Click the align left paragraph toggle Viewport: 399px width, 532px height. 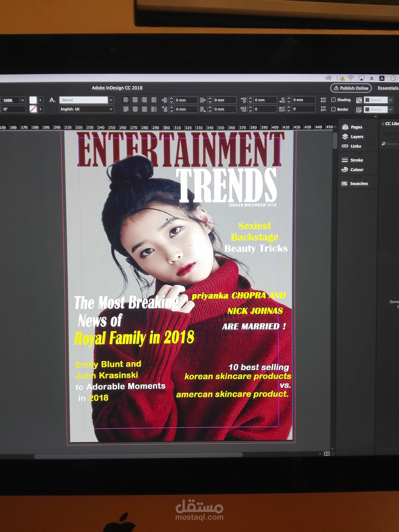point(126,100)
